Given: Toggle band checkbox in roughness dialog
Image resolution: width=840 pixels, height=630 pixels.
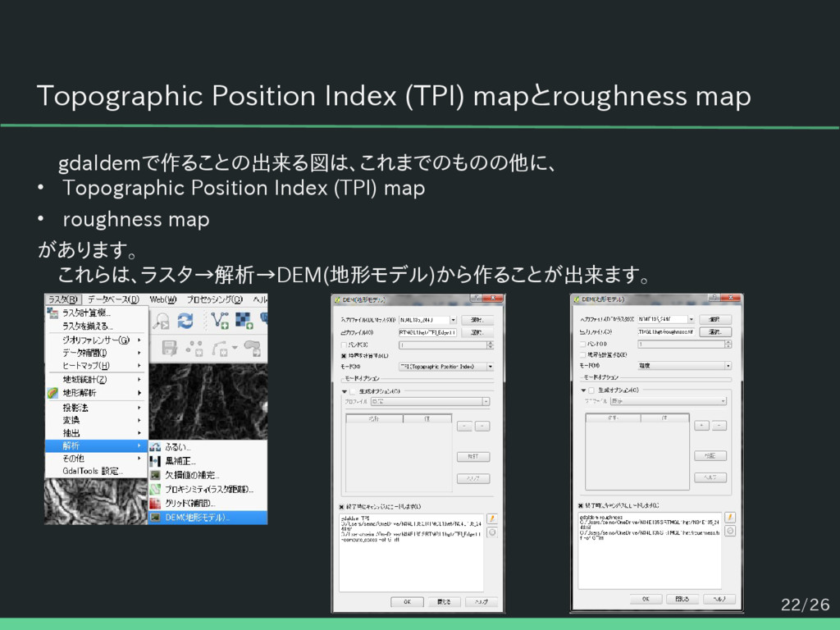Looking at the screenshot, I should tap(582, 344).
